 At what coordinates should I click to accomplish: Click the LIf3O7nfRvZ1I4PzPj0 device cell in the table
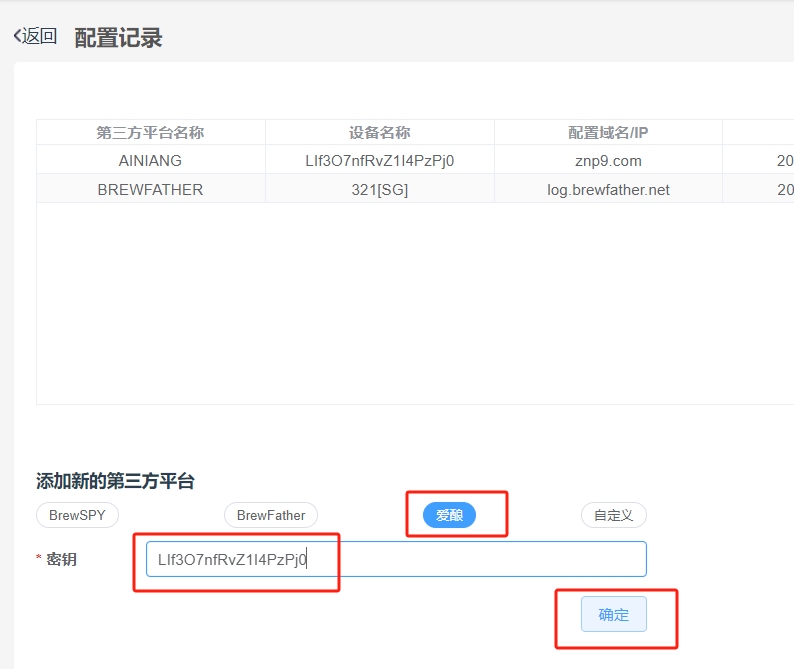coord(379,160)
